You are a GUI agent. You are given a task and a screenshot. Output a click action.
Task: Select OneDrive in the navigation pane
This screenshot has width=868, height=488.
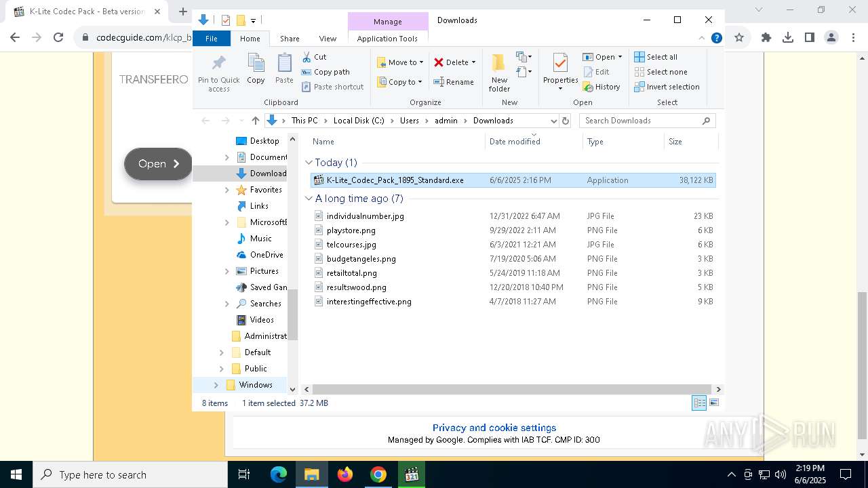(260, 255)
